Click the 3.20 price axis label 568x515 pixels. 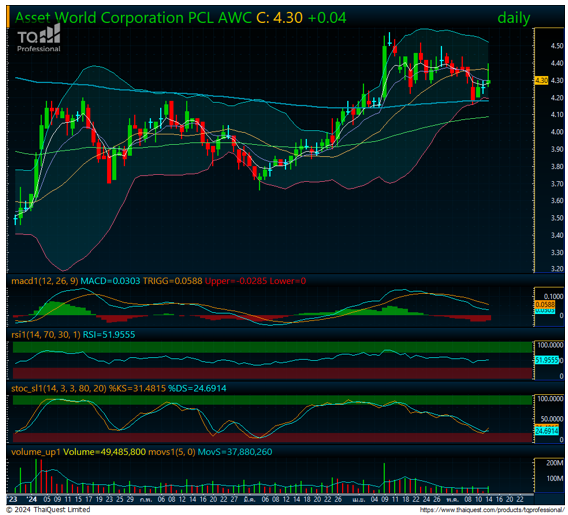pos(557,268)
